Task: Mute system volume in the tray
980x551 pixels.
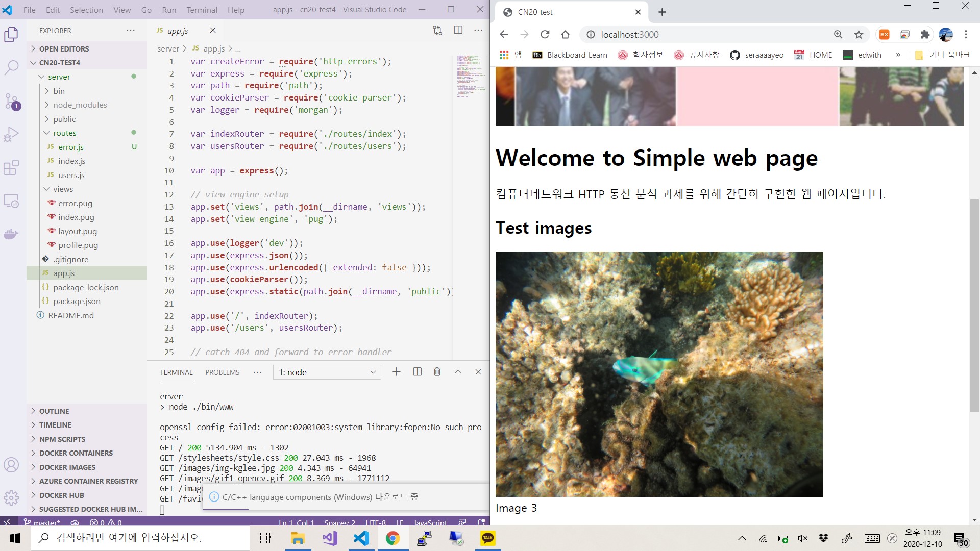Action: point(802,538)
